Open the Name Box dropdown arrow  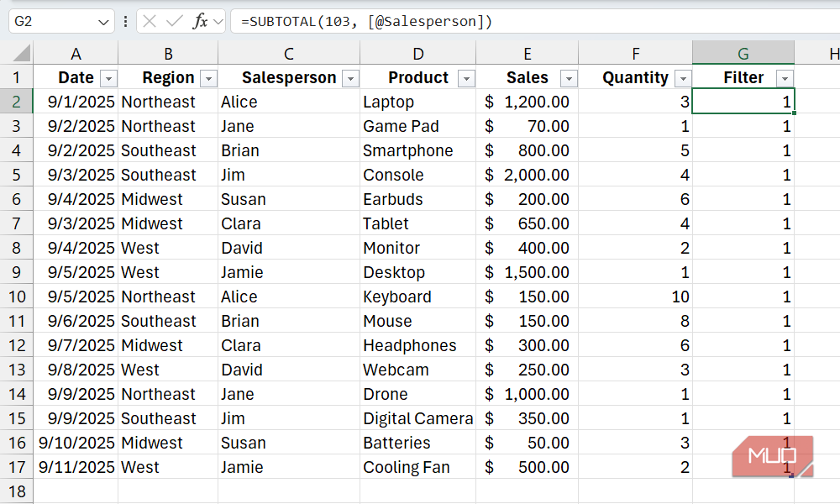coord(104,23)
